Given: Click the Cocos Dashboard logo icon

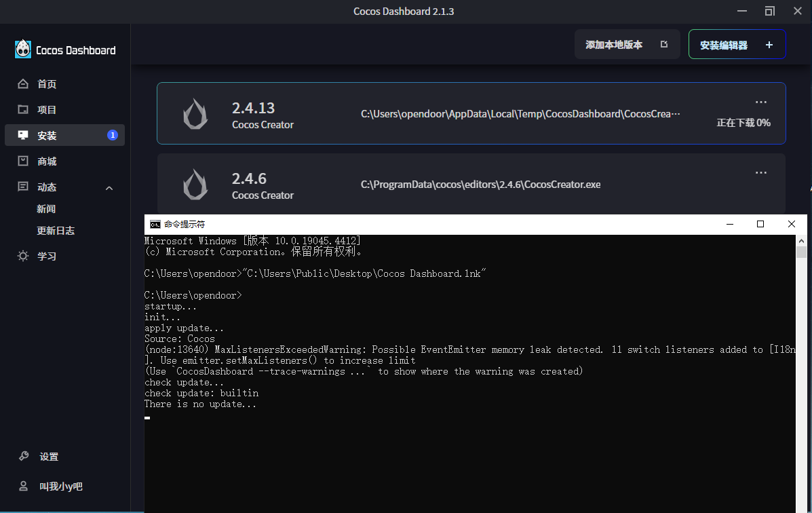Looking at the screenshot, I should (23, 50).
